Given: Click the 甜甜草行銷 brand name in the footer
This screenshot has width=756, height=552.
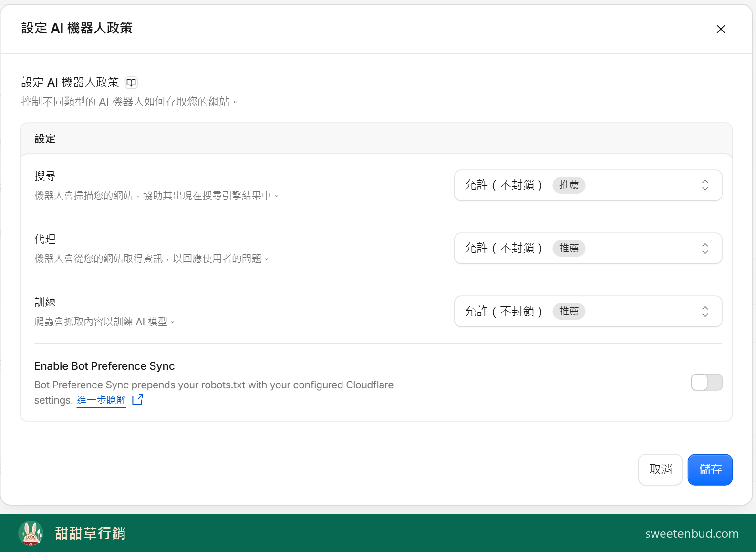Looking at the screenshot, I should tap(90, 533).
